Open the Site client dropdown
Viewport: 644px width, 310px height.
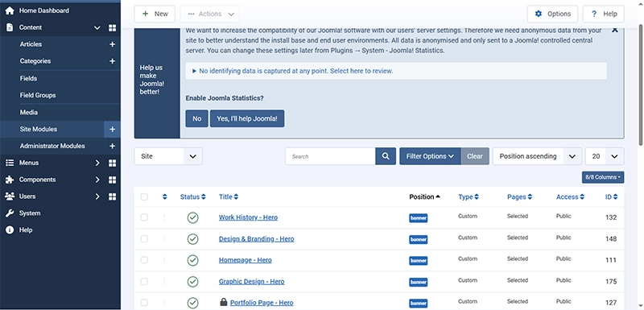tap(168, 156)
